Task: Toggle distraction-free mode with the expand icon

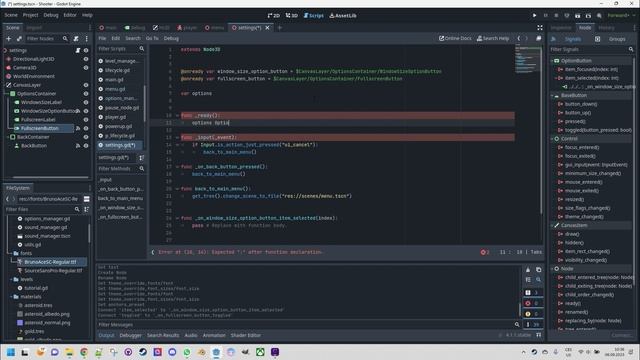Action: point(540,28)
